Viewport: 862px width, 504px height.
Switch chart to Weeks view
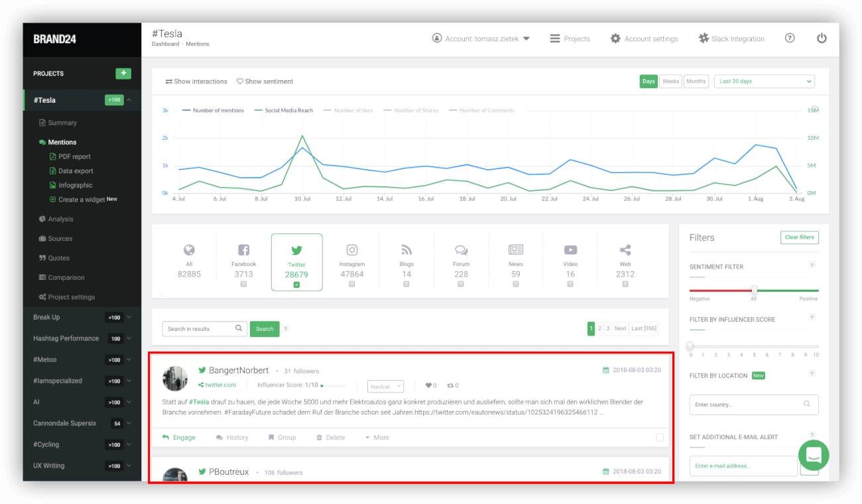671,81
